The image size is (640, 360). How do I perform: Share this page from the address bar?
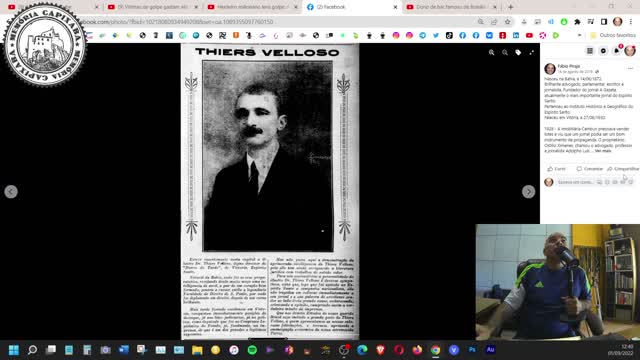coord(494,22)
